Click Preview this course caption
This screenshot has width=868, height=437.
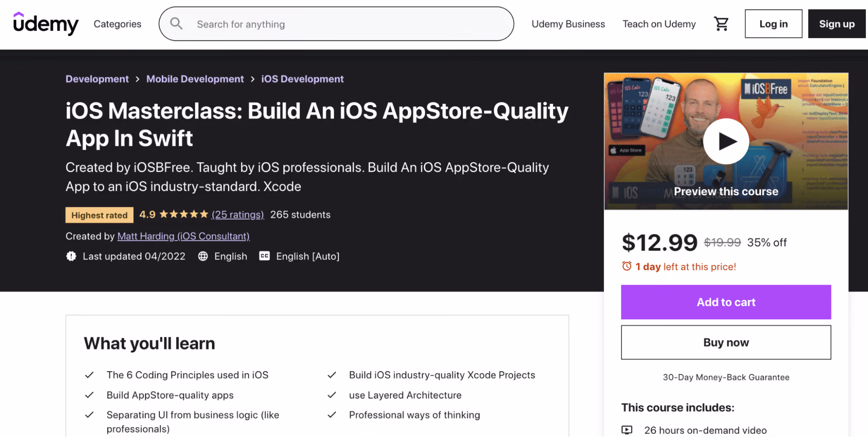coord(726,191)
